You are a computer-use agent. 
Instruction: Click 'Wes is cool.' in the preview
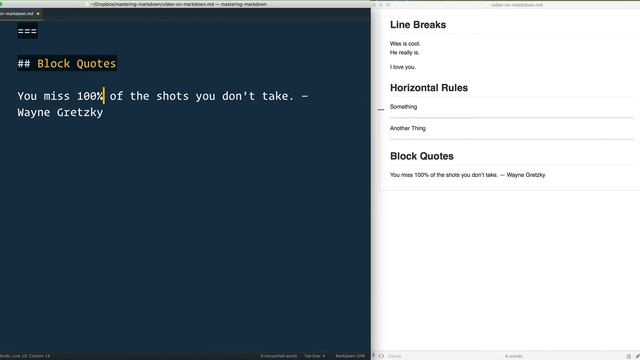click(405, 44)
